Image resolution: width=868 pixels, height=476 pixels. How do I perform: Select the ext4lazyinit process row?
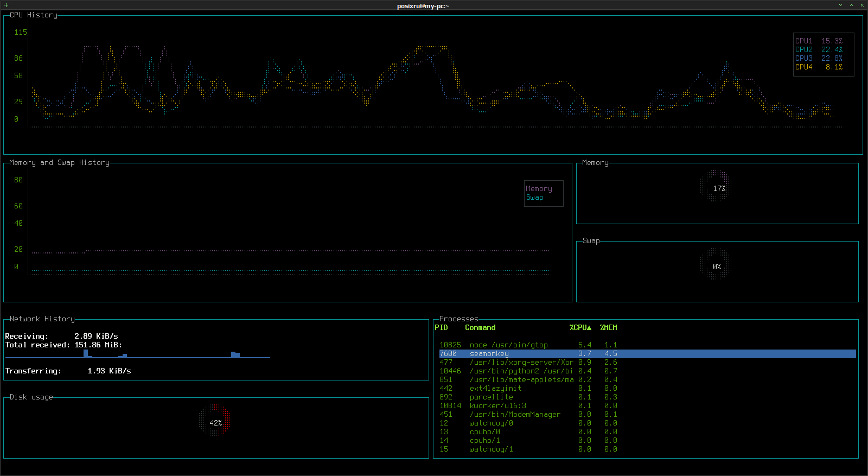[648, 388]
